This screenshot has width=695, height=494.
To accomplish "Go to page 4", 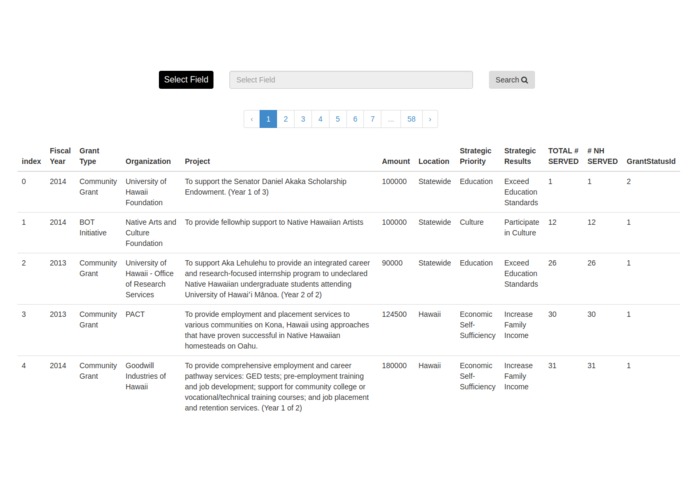I will 320,119.
